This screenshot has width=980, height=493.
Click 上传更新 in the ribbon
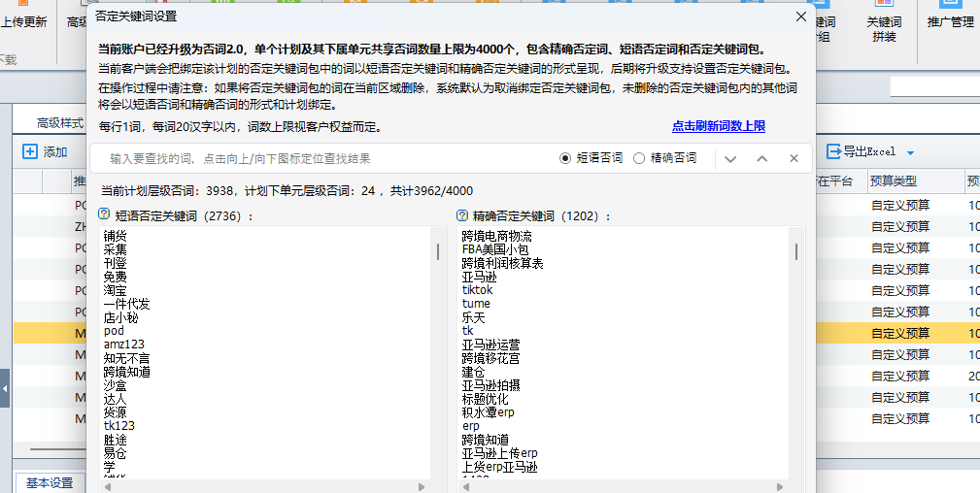pos(23,22)
